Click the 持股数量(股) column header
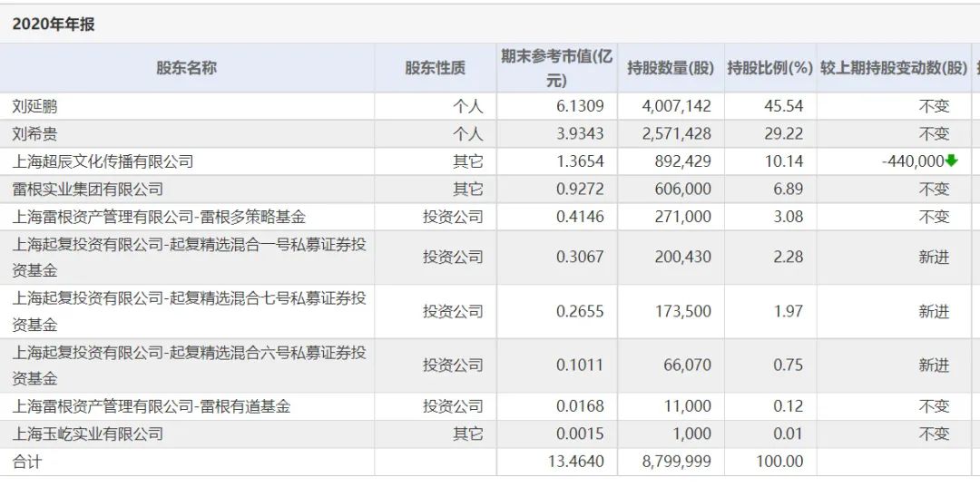 (671, 68)
